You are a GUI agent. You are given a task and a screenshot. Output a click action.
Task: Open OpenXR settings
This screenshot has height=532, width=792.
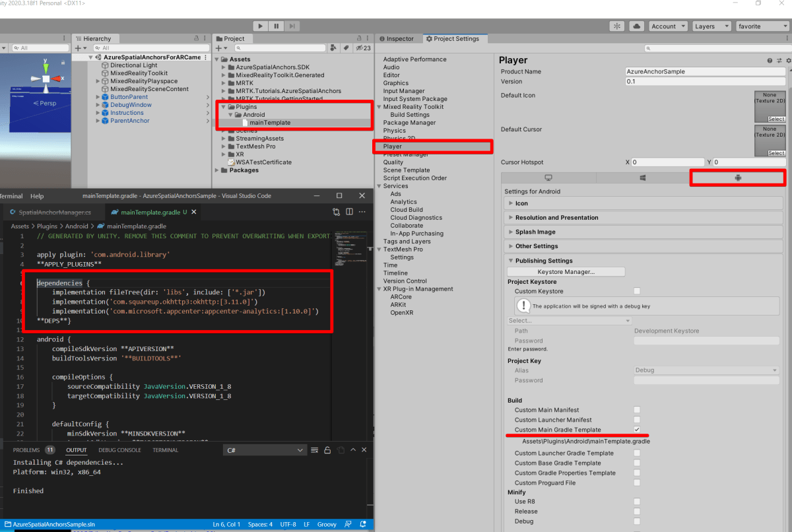[x=401, y=313]
